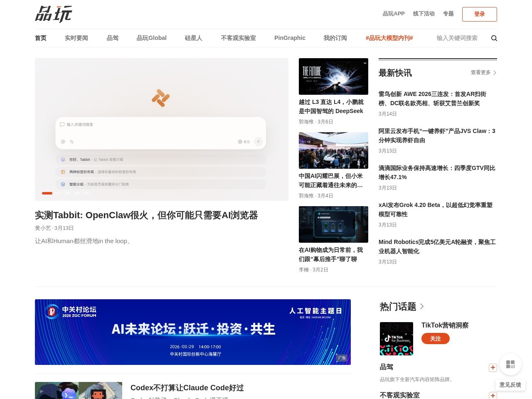Viewport: 532px width, 399px height.
Task: Click the 中关村论坛 AI forum ad banner
Action: (x=193, y=332)
